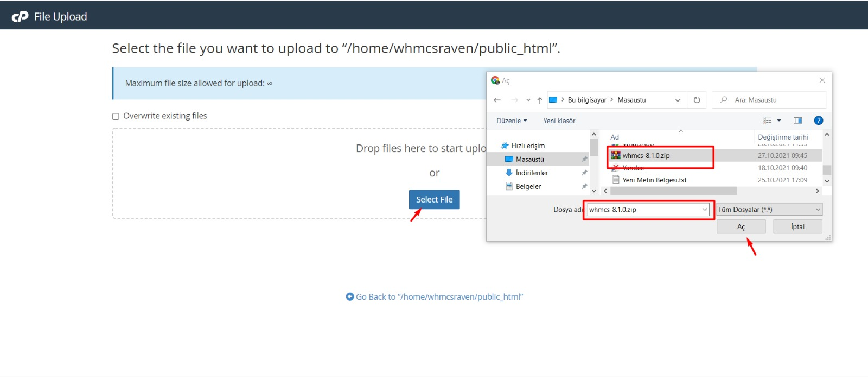Open the view options dropdown arrow

coord(779,121)
